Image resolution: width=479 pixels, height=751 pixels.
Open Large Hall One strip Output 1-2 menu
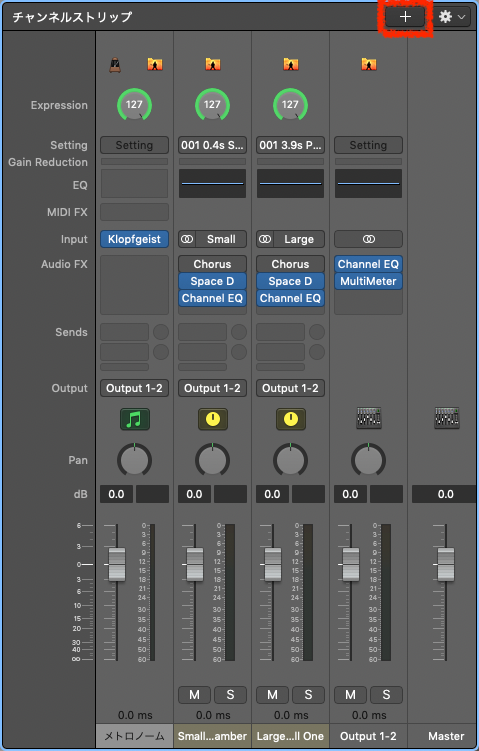tap(291, 388)
